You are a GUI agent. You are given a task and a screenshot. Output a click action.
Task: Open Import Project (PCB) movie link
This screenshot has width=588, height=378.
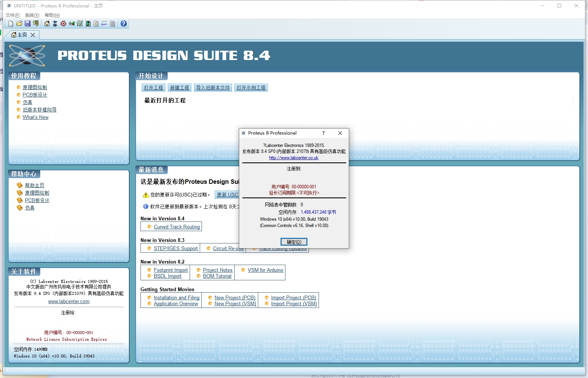(294, 297)
